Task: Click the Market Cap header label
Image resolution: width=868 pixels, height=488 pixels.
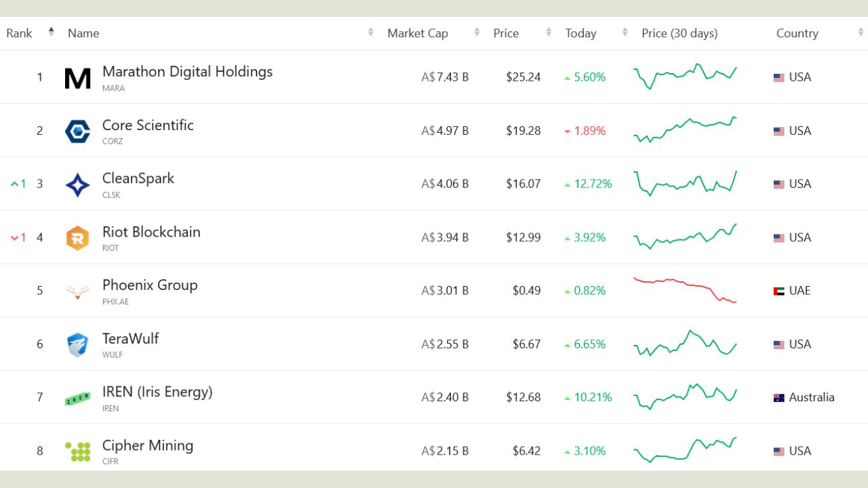Action: tap(418, 33)
